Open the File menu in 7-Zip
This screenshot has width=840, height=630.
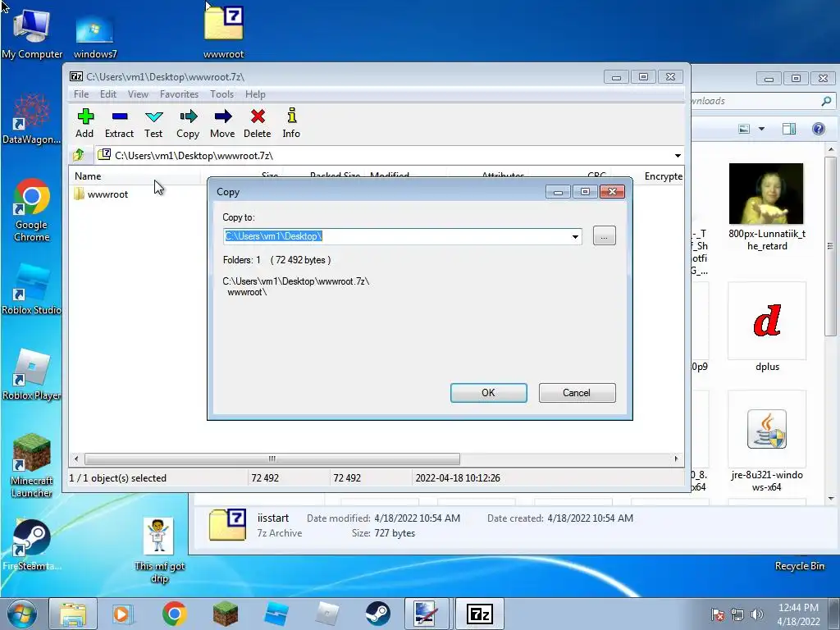coord(81,94)
